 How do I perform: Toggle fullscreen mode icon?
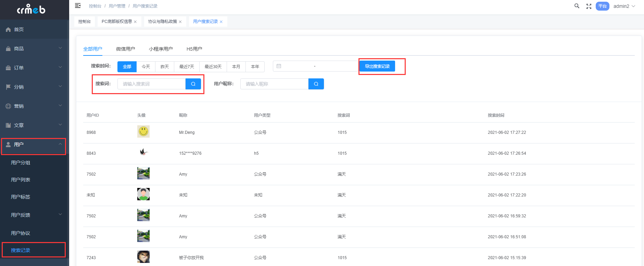[589, 6]
